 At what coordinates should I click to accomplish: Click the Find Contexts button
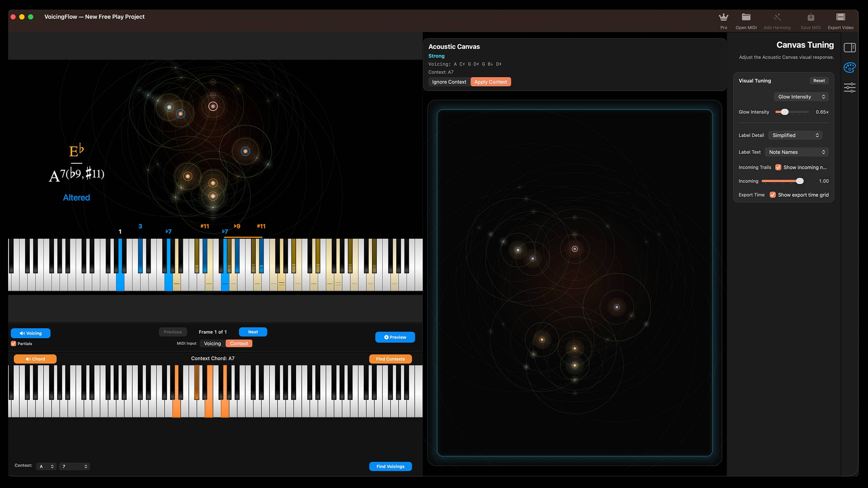pos(390,359)
